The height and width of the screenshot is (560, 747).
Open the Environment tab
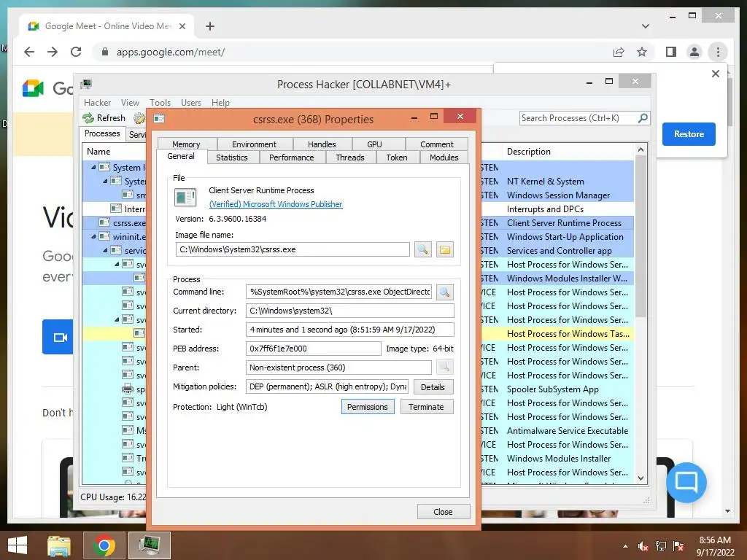pyautogui.click(x=254, y=144)
